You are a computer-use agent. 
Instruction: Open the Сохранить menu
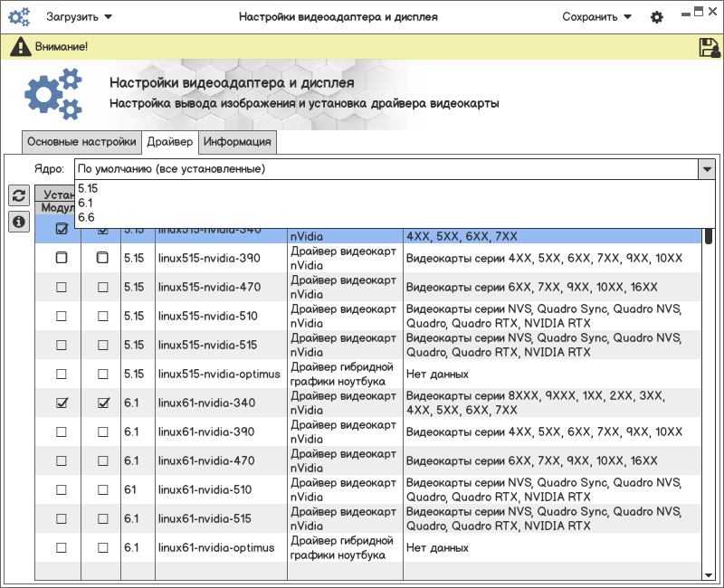[x=596, y=17]
